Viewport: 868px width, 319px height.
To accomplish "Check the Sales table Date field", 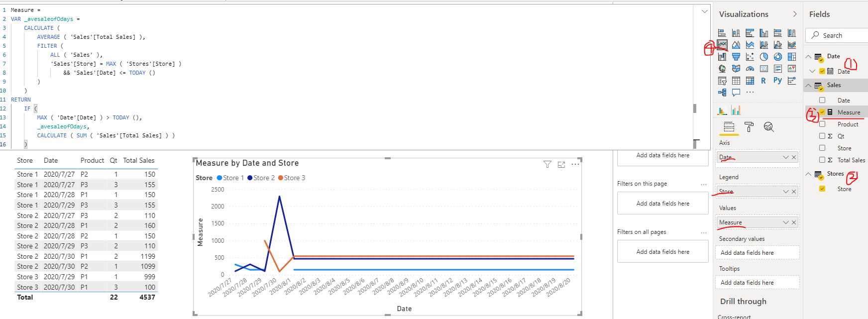I will [x=822, y=100].
